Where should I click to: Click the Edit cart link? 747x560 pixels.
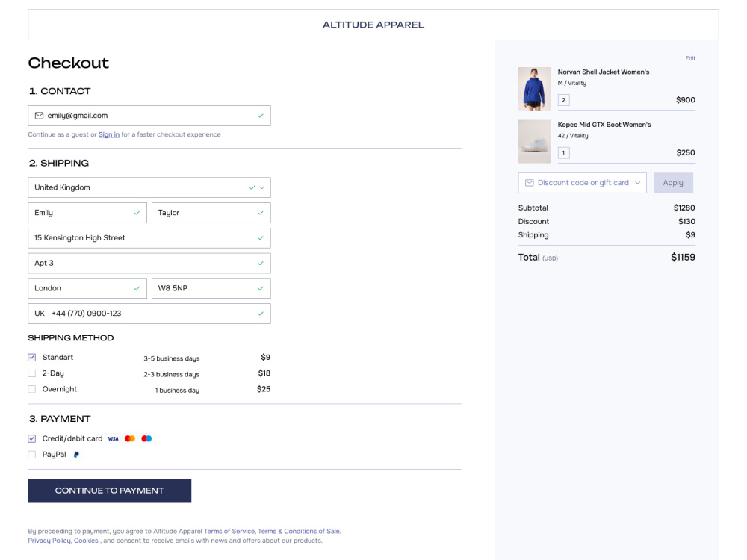690,58
